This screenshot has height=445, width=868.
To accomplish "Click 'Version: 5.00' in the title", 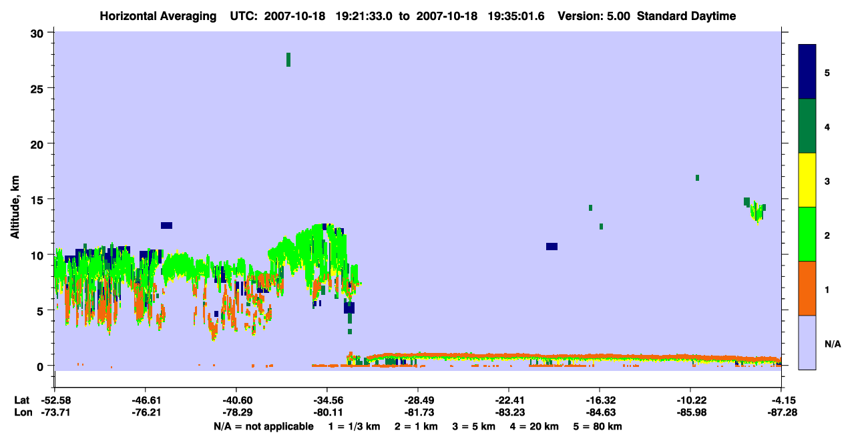I will 594,16.
